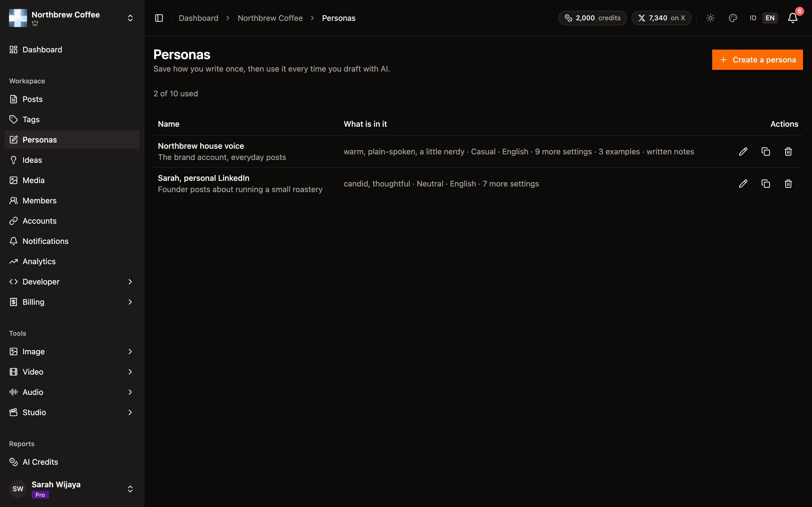Select the EN language option
This screenshot has width=812, height=507.
coord(770,18)
